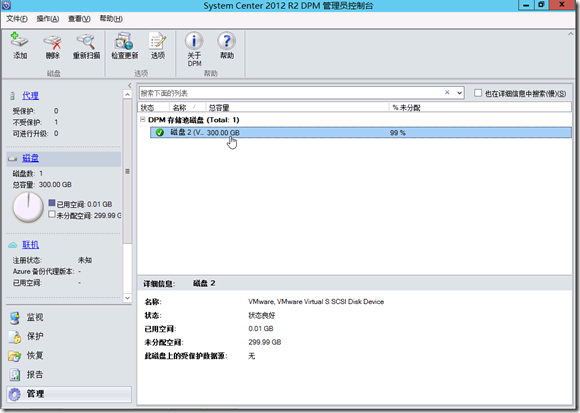580x413 pixels.
Task: Click the 0.01 GB used space detail value
Action: coord(261,329)
